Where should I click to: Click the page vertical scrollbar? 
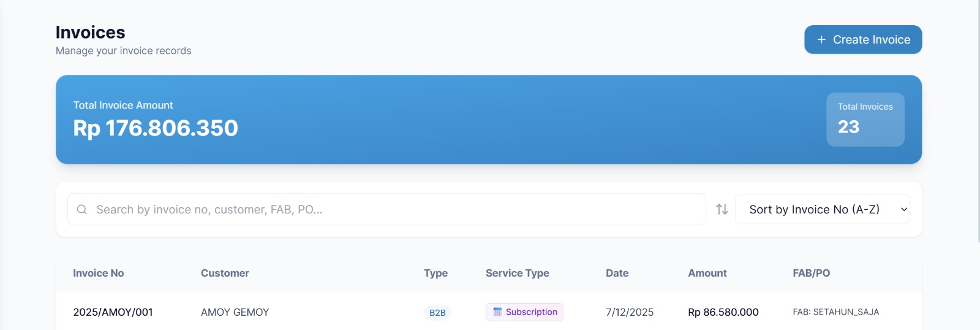[978, 121]
